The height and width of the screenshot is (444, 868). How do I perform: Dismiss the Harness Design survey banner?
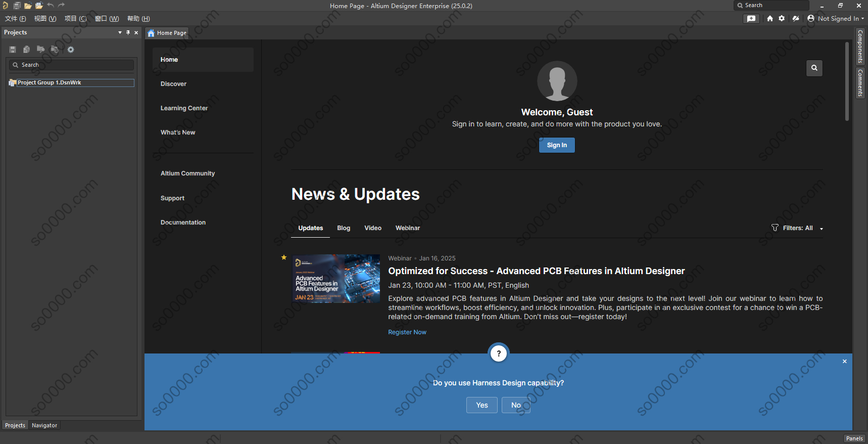pyautogui.click(x=844, y=361)
